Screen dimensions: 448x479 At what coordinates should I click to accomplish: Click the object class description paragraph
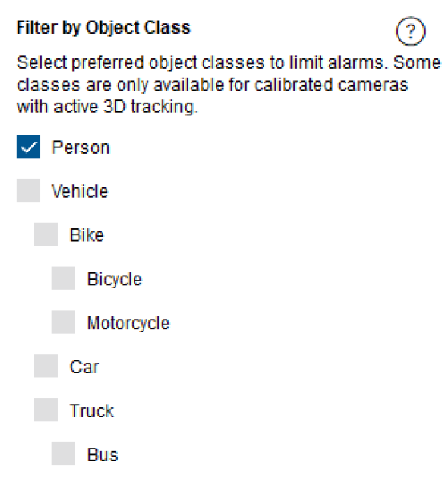tap(228, 85)
